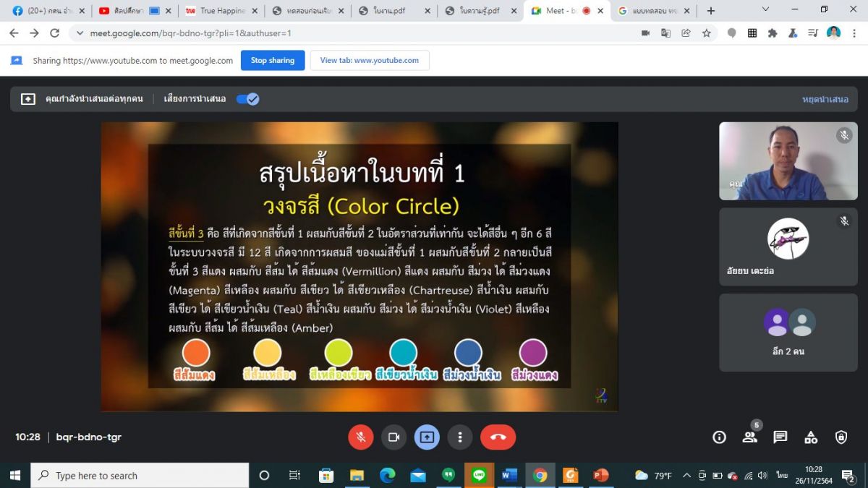Click the orange สีส้มแดง color circle
Viewport: 868px width, 488px height.
tap(195, 353)
